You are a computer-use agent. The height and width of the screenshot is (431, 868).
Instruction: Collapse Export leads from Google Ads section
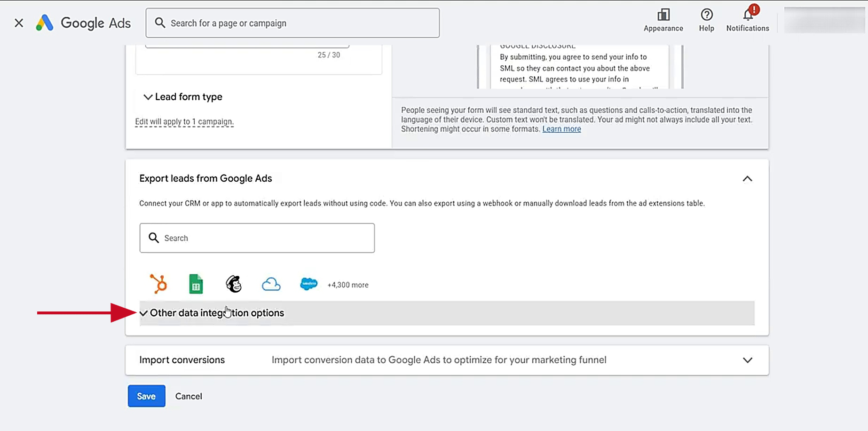point(747,179)
